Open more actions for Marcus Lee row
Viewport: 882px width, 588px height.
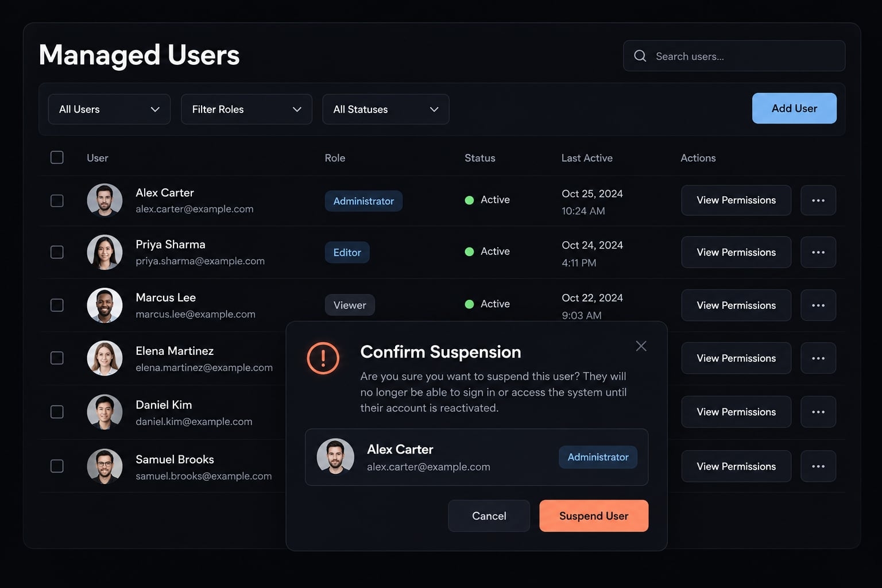[x=818, y=305]
